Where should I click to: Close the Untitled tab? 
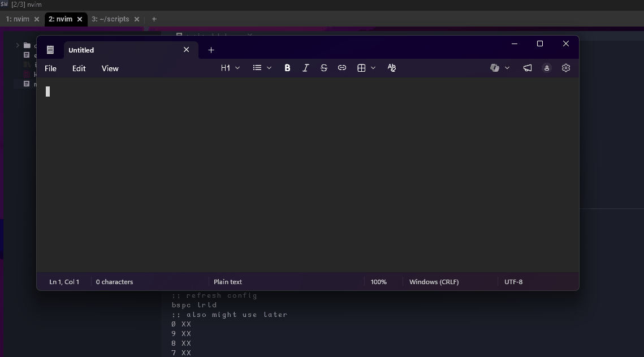[x=186, y=50]
